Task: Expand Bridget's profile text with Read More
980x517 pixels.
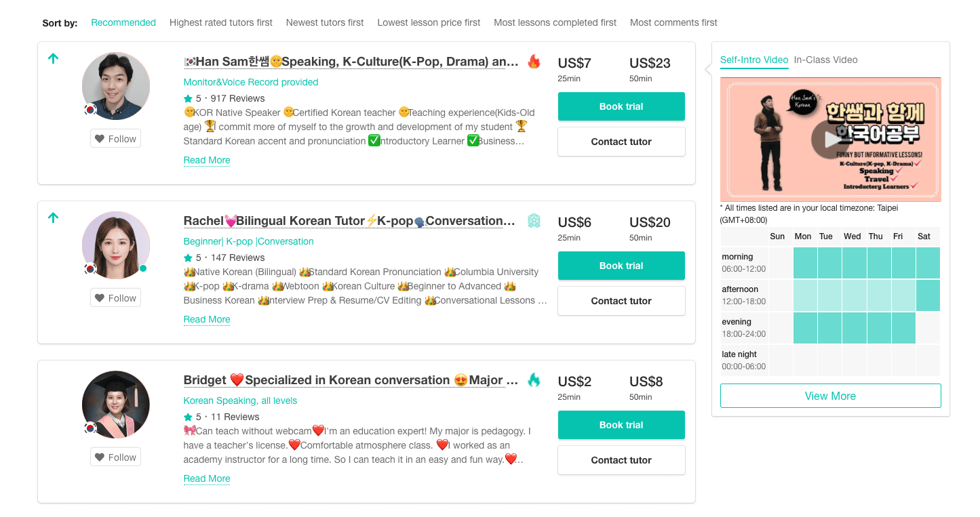Action: point(207,478)
